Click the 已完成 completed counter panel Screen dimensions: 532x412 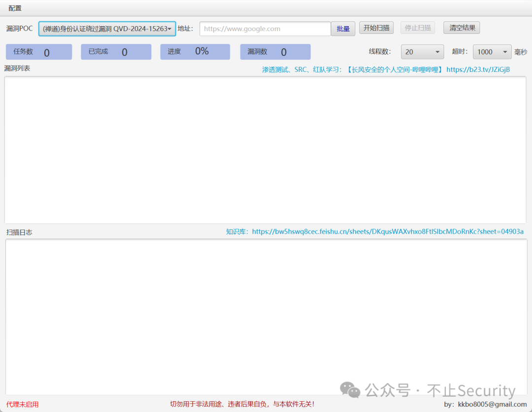coord(116,51)
